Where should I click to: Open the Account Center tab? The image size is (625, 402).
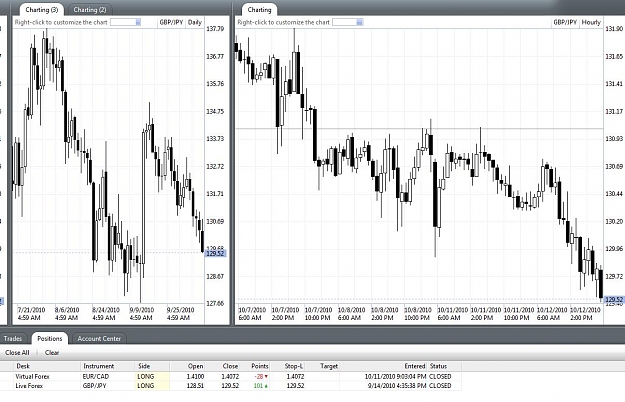coord(99,339)
